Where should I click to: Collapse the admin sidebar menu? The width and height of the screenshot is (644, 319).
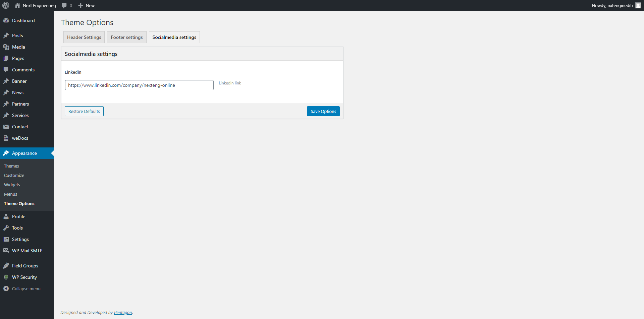pyautogui.click(x=22, y=289)
